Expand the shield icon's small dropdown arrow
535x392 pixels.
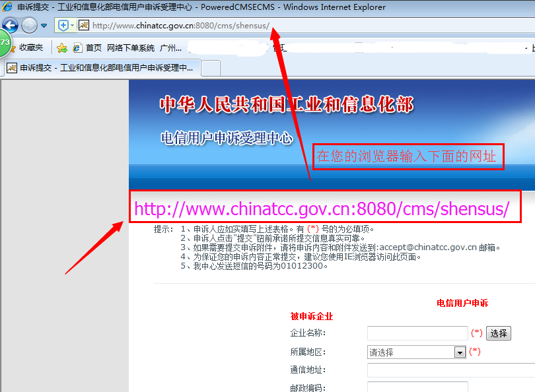(73, 26)
